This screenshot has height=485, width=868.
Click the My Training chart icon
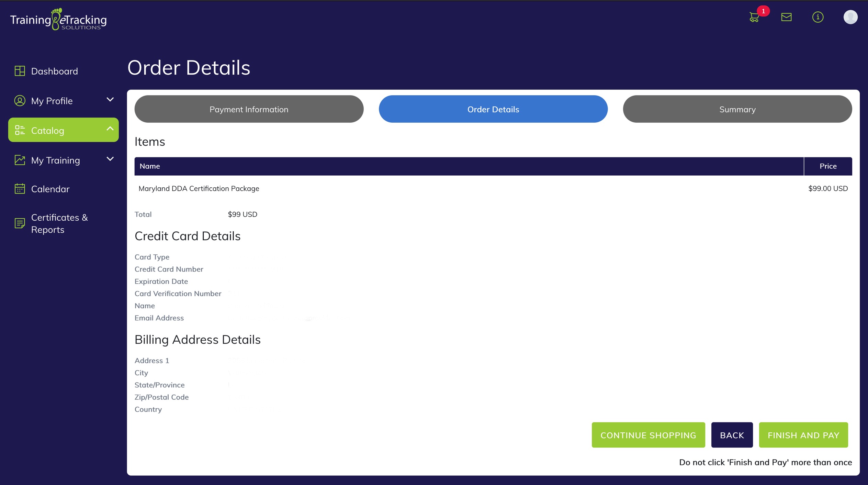point(20,160)
